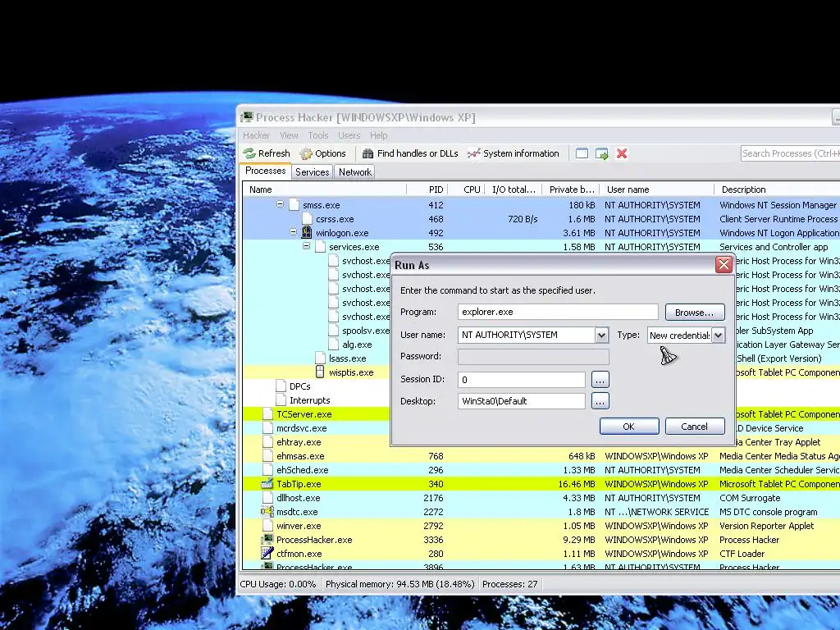This screenshot has width=840, height=630.
Task: Switch to the Services tab
Action: pyautogui.click(x=313, y=172)
